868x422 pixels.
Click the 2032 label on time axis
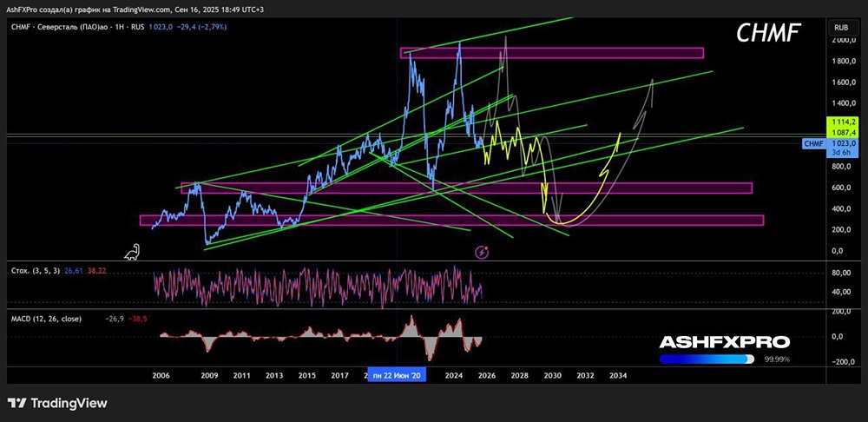585,375
